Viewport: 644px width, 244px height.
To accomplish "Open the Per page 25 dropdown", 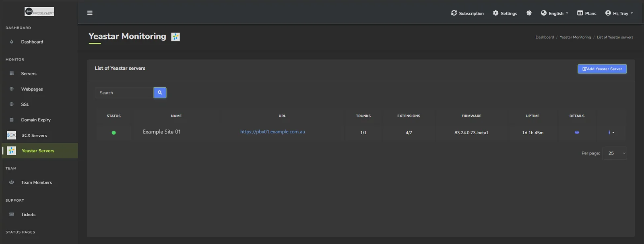I will (x=615, y=153).
